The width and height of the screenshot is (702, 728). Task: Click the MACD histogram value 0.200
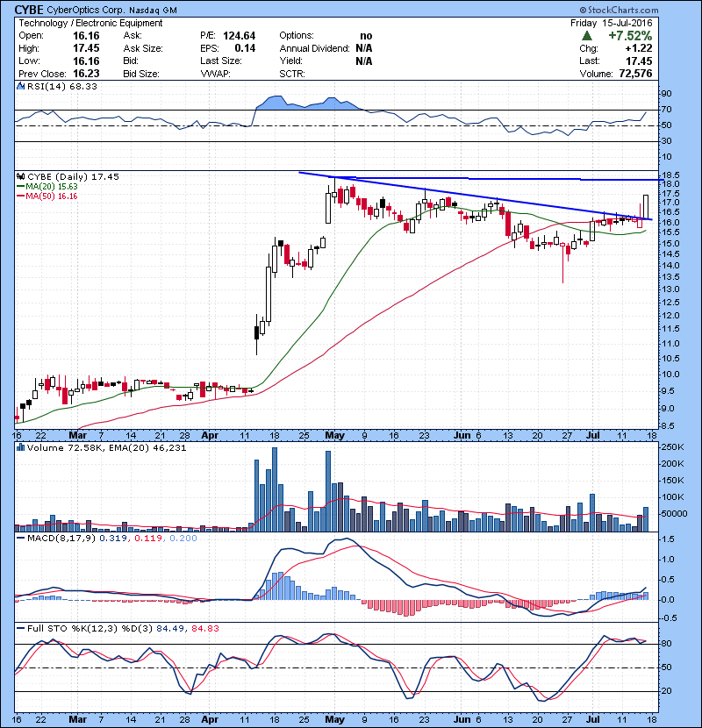point(183,539)
